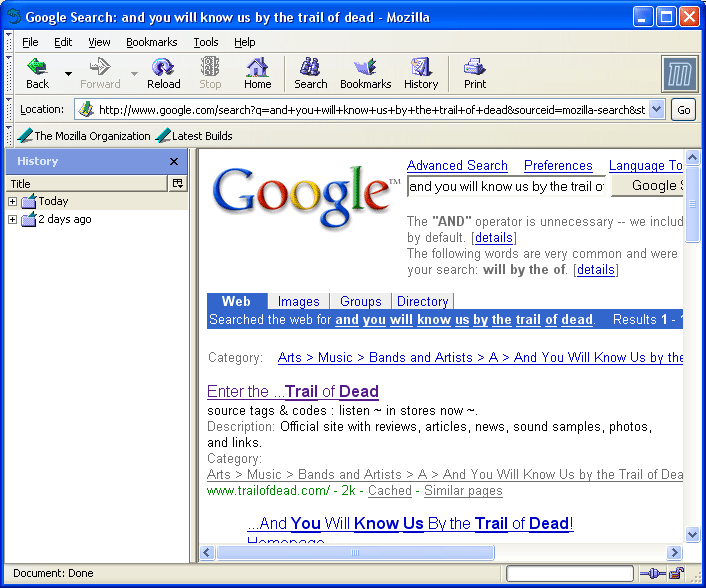Click the Google search text field

click(x=506, y=186)
